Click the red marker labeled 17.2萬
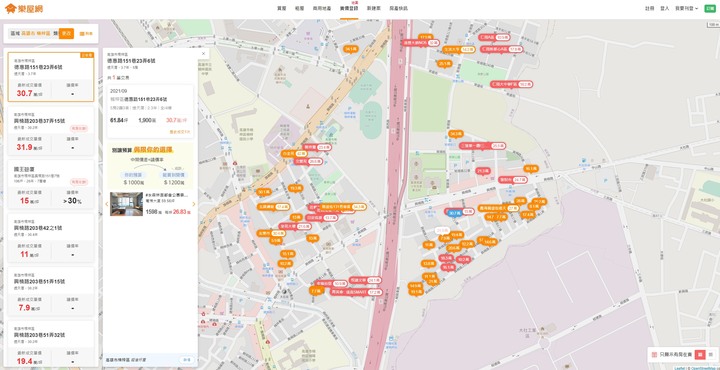The image size is (720, 370). coord(356,292)
